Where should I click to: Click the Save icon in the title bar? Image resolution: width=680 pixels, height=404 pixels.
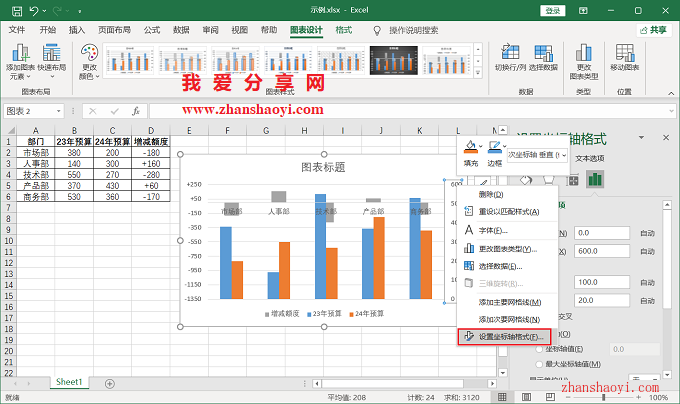(17, 11)
